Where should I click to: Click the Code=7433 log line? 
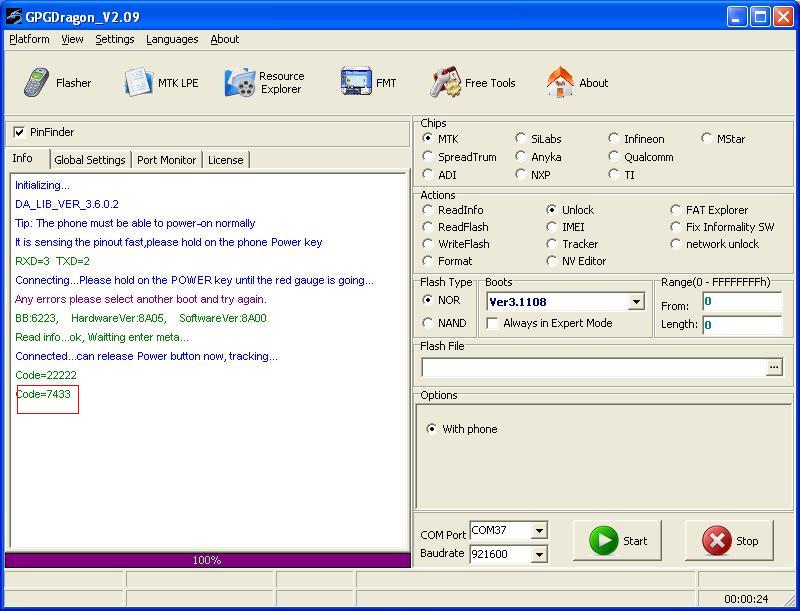tap(43, 394)
